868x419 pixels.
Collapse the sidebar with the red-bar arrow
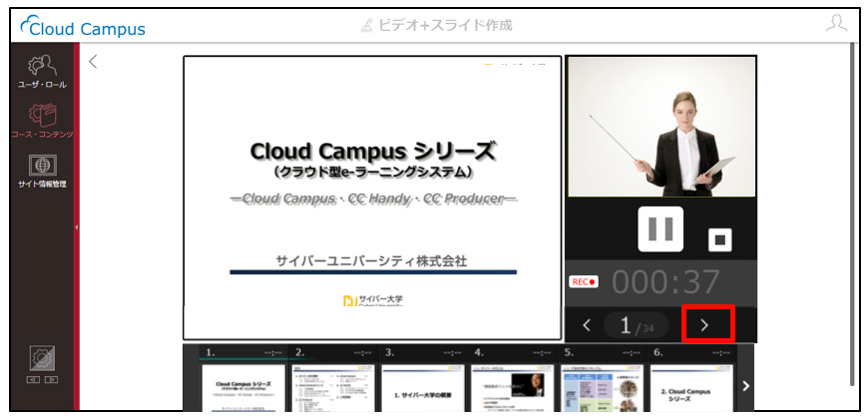77,226
